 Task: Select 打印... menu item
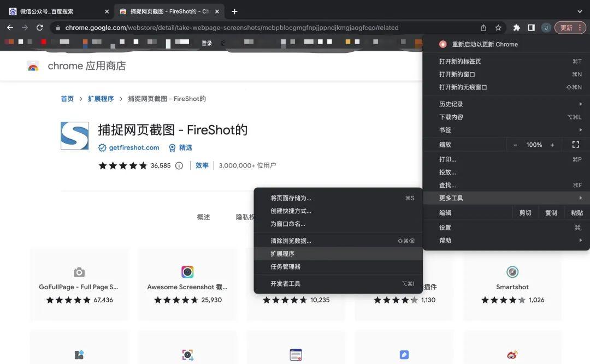[x=506, y=159]
